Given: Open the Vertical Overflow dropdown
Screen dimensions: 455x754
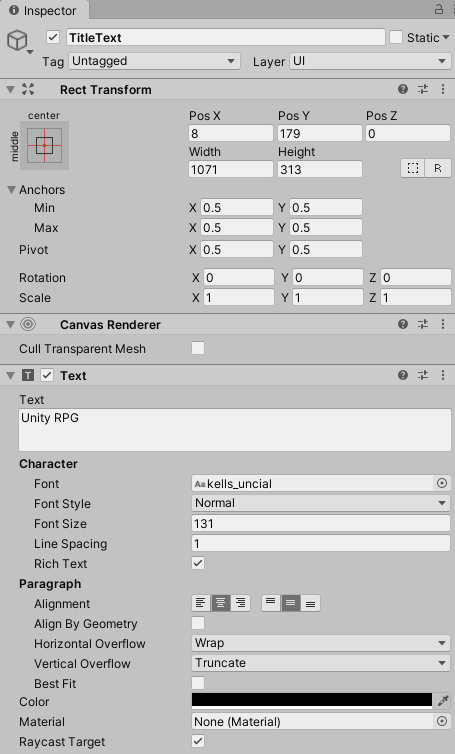Looking at the screenshot, I should point(321,663).
